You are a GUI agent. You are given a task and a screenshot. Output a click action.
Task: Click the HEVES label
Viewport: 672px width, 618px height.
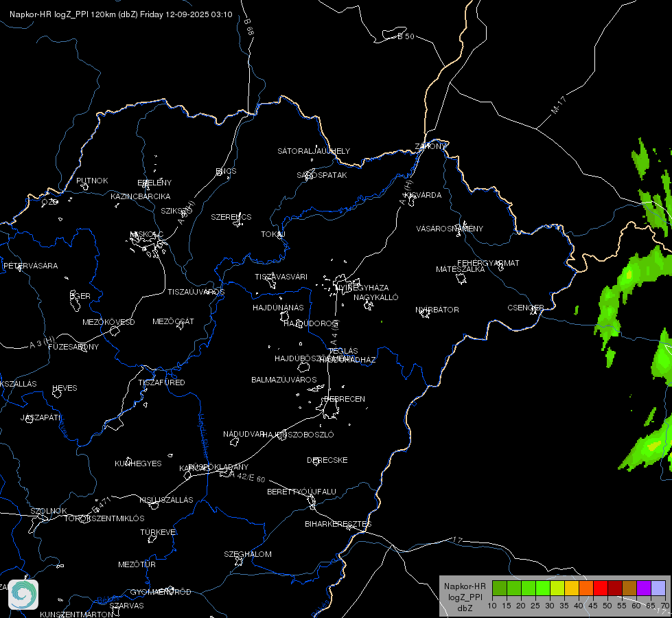(x=65, y=388)
